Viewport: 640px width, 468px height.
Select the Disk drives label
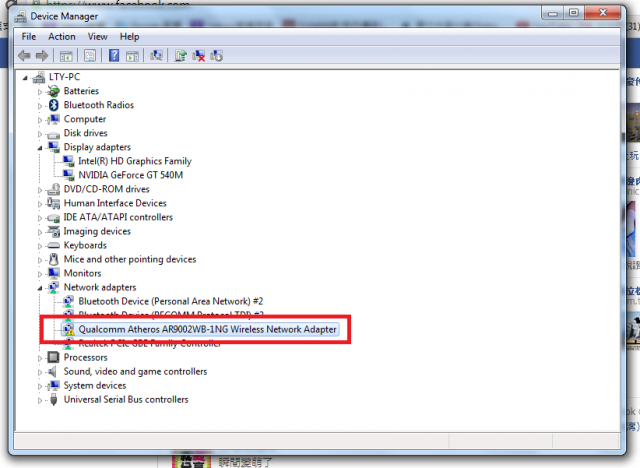pos(85,133)
